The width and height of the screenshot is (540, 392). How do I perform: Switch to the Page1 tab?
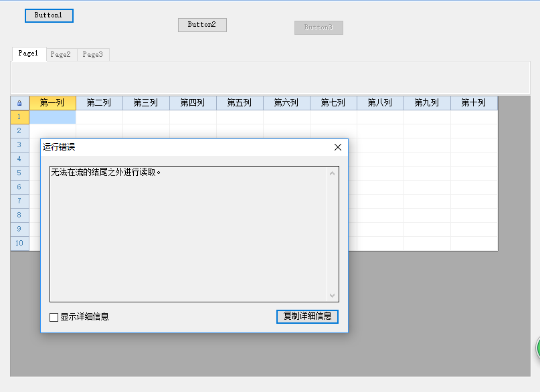pos(29,54)
